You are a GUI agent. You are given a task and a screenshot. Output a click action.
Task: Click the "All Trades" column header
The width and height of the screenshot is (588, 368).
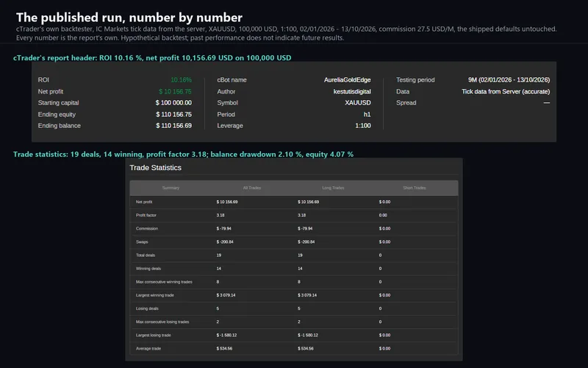click(x=252, y=188)
